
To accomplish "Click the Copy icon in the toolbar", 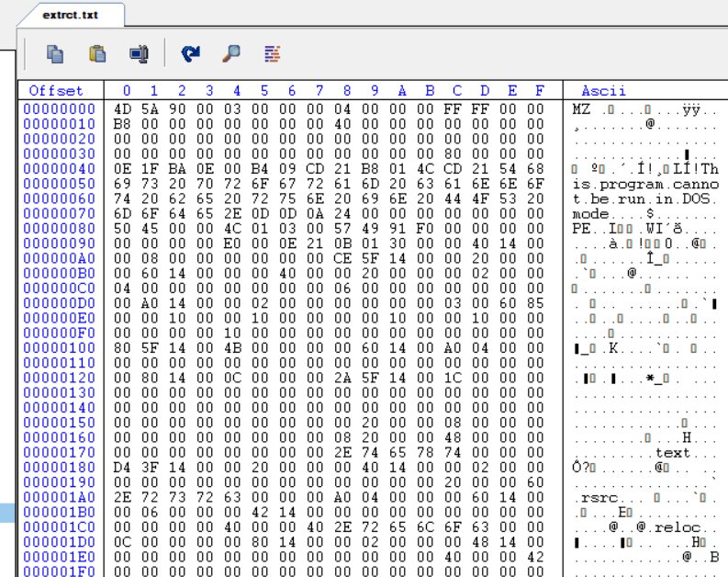I will [56, 55].
